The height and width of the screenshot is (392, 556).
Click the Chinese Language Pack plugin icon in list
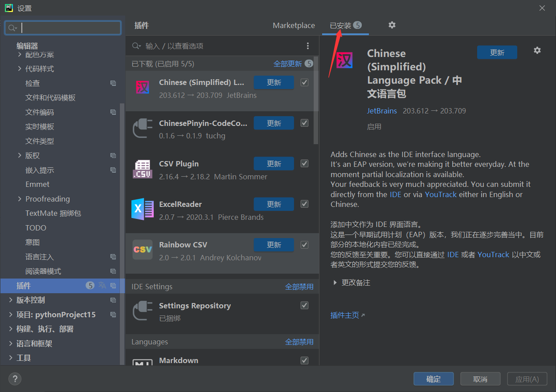coord(143,87)
